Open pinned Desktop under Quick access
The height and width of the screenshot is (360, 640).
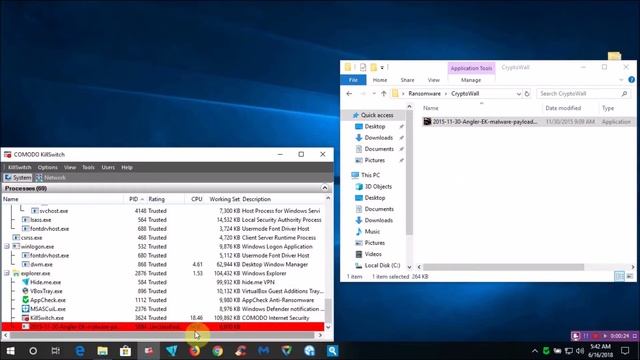coord(375,127)
